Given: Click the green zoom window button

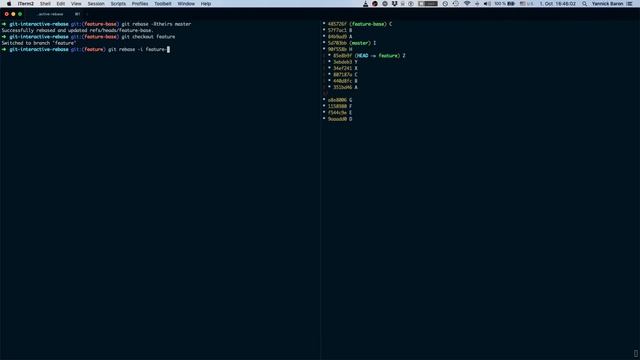Looking at the screenshot, I should (x=20, y=14).
